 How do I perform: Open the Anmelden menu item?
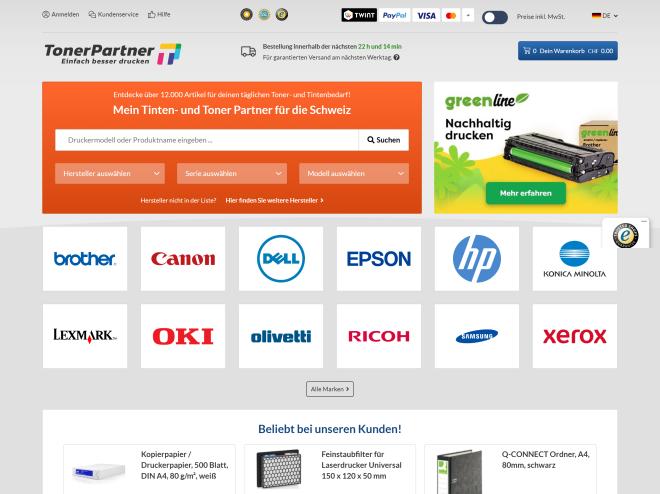pyautogui.click(x=61, y=14)
